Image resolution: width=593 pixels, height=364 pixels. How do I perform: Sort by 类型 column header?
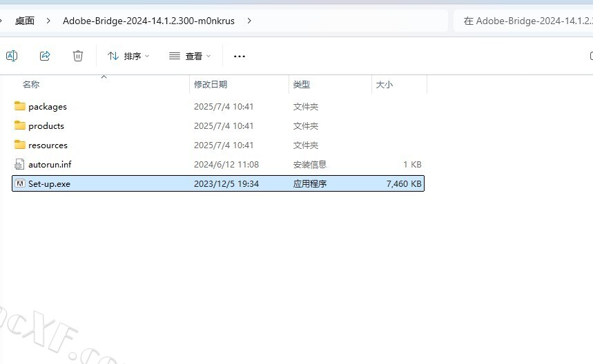click(302, 85)
